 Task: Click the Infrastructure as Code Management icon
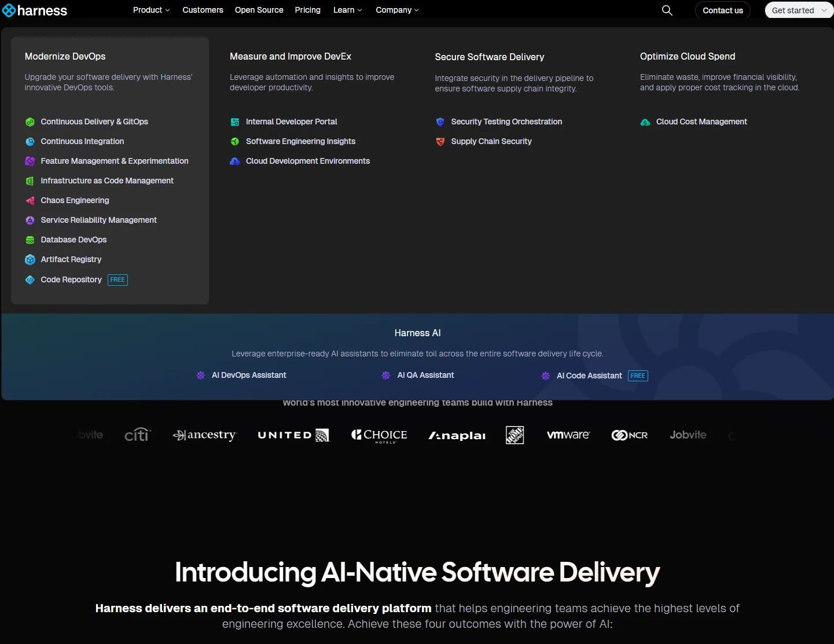pyautogui.click(x=30, y=181)
